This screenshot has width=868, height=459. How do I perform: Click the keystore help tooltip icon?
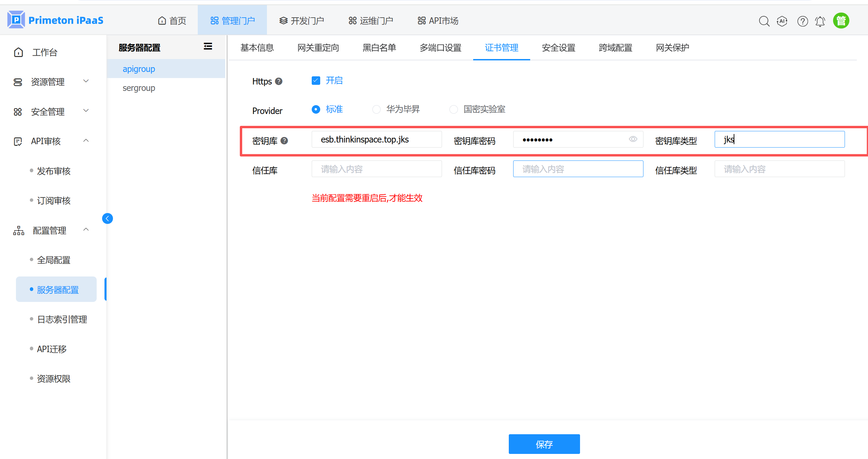click(x=284, y=140)
